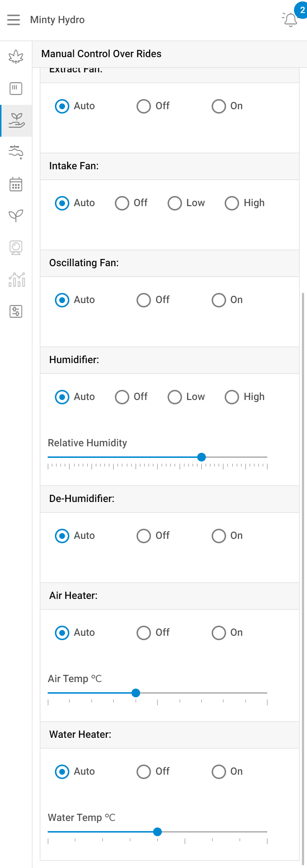The height and width of the screenshot is (868, 307).
Task: Open the calendar schedule sidebar icon
Action: (16, 184)
